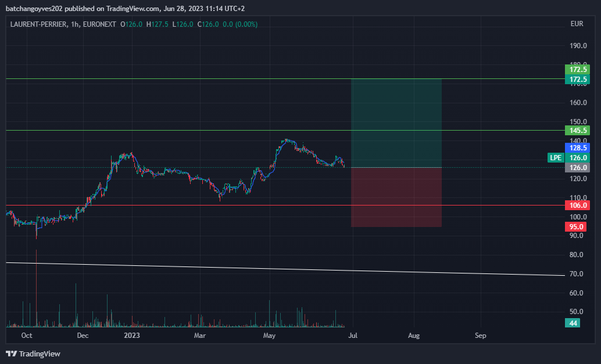Click the open value O126.0

(x=131, y=24)
